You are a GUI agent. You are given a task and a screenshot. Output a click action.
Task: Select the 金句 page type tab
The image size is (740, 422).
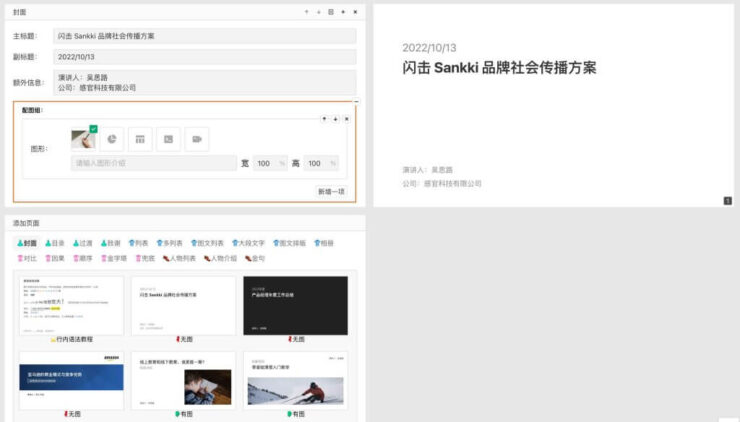coord(255,258)
